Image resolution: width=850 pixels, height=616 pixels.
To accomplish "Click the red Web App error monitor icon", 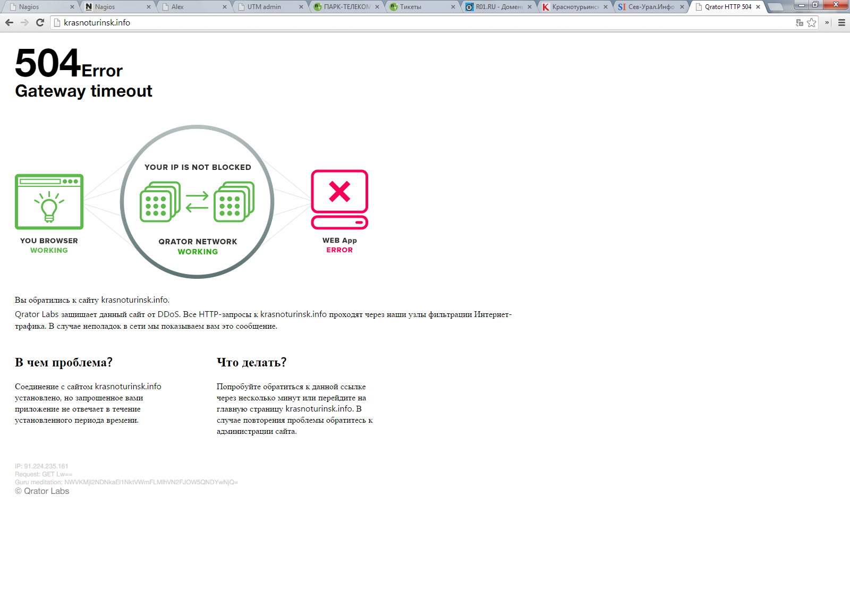I will (339, 200).
